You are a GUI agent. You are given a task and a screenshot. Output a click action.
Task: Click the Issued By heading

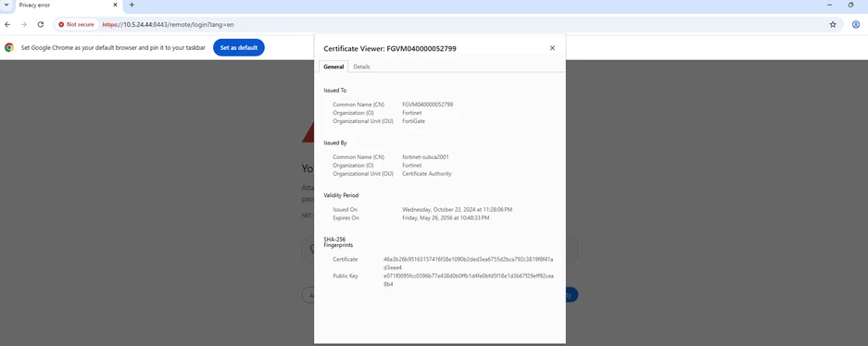(x=335, y=142)
